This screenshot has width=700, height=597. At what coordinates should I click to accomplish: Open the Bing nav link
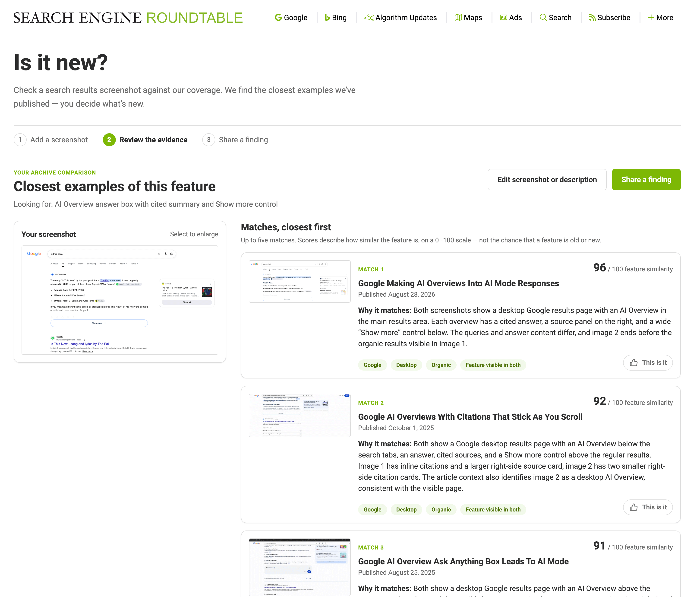[335, 18]
